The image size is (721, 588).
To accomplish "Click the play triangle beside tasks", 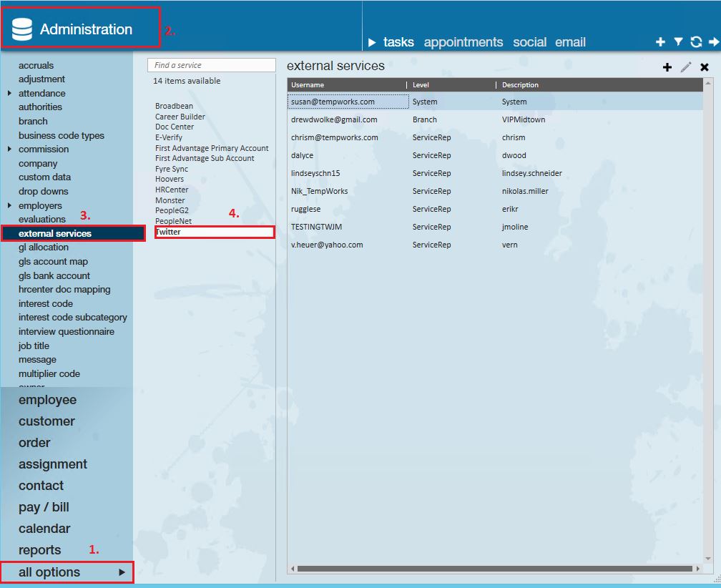I will (372, 43).
